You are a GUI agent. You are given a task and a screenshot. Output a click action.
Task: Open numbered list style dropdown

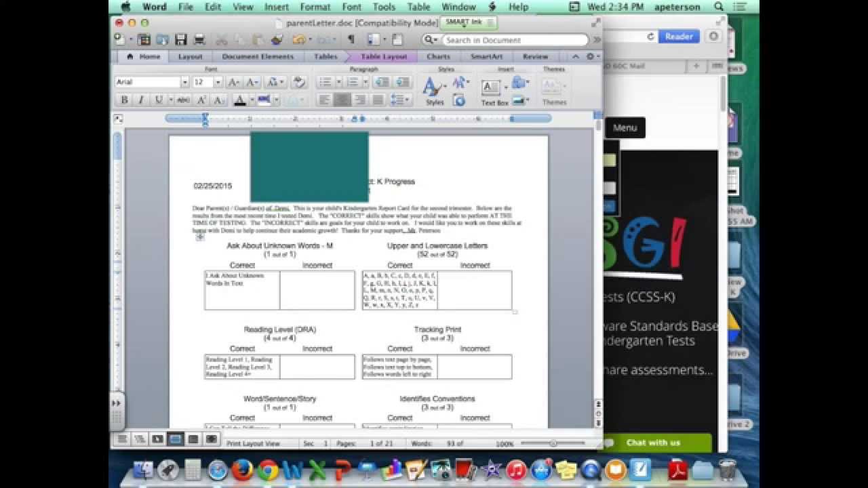point(365,82)
